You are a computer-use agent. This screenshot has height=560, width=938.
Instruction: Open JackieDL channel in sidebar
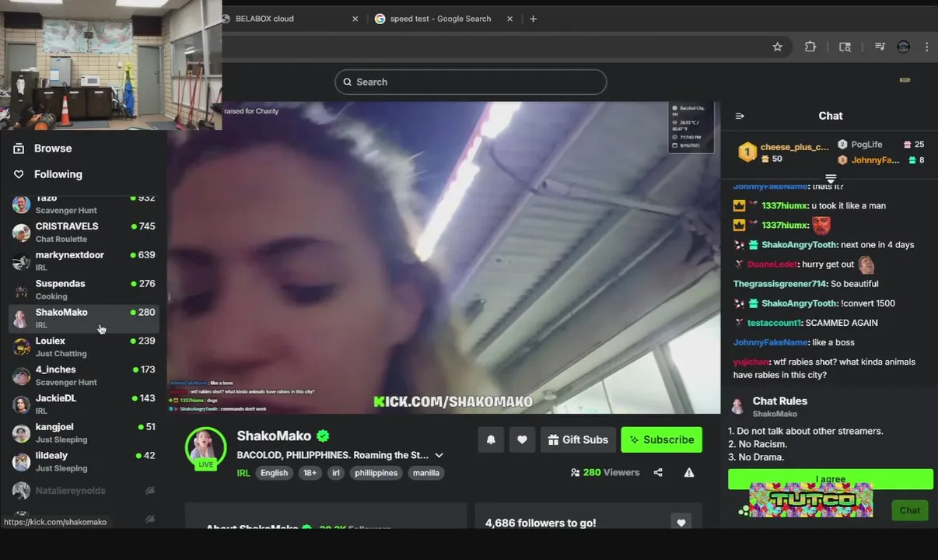click(x=84, y=404)
